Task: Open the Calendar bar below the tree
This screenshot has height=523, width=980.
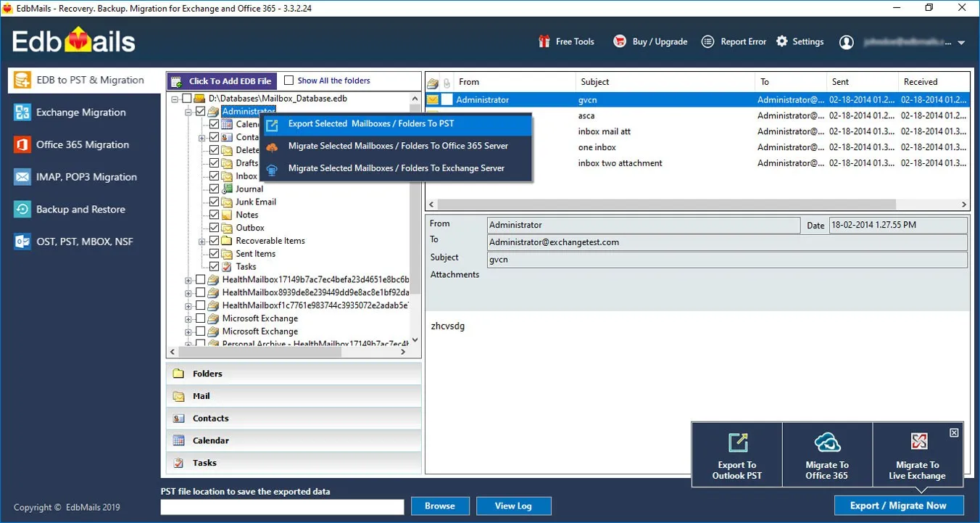Action: [x=294, y=440]
